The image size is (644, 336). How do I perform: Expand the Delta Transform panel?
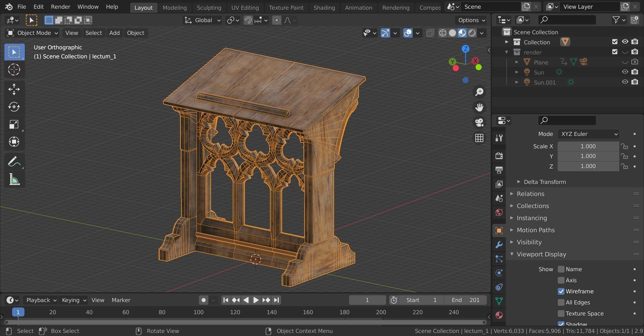click(545, 182)
